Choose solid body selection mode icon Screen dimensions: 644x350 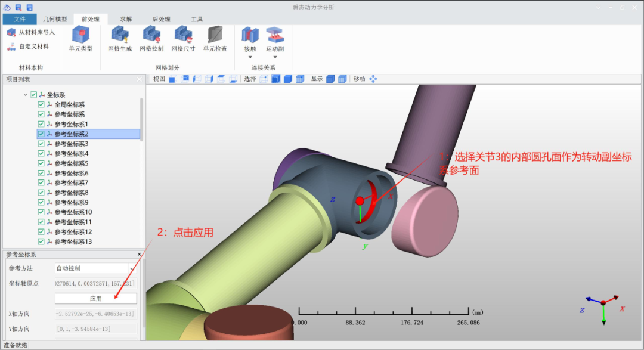coord(288,79)
